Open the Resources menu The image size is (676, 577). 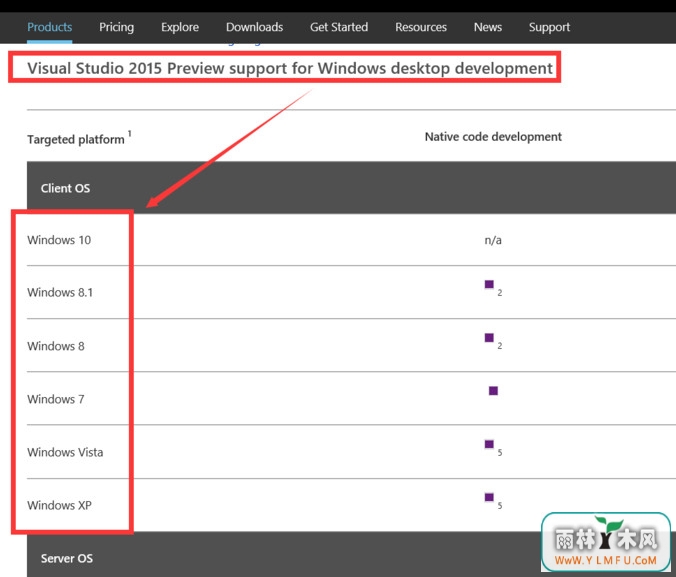tap(421, 27)
